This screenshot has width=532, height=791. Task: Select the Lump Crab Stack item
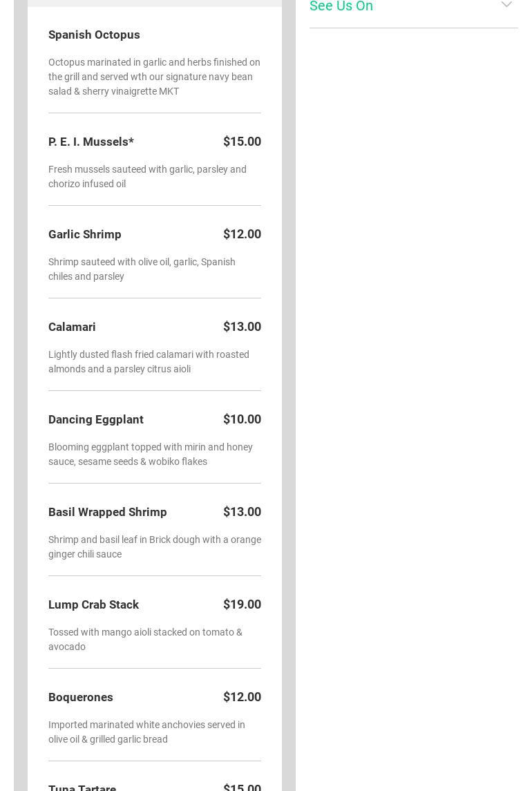tap(93, 604)
